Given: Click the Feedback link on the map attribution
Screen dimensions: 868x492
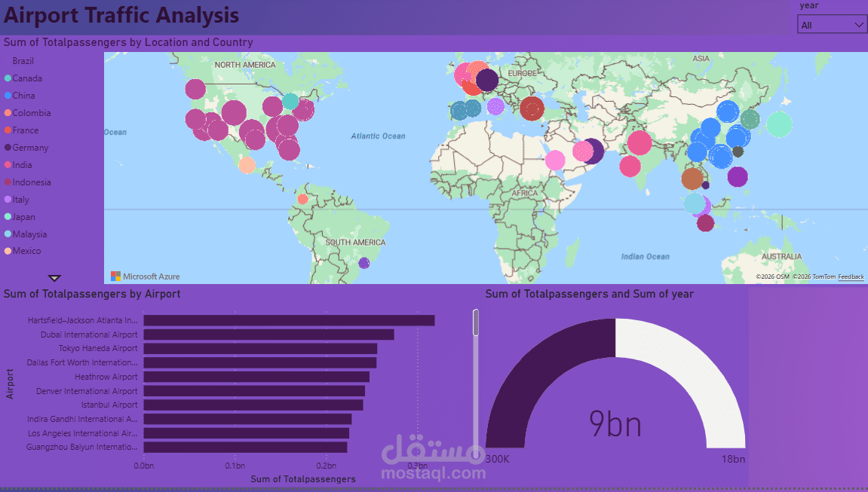Looking at the screenshot, I should pyautogui.click(x=851, y=277).
